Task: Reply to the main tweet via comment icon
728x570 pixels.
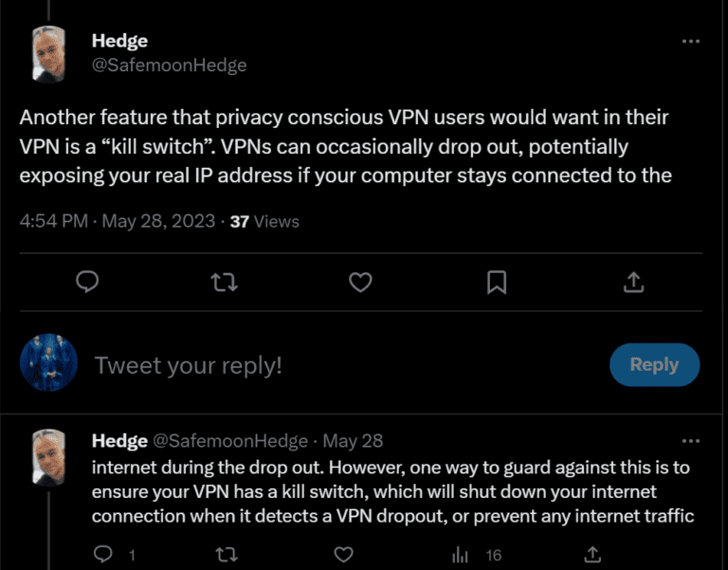Action: 88,282
